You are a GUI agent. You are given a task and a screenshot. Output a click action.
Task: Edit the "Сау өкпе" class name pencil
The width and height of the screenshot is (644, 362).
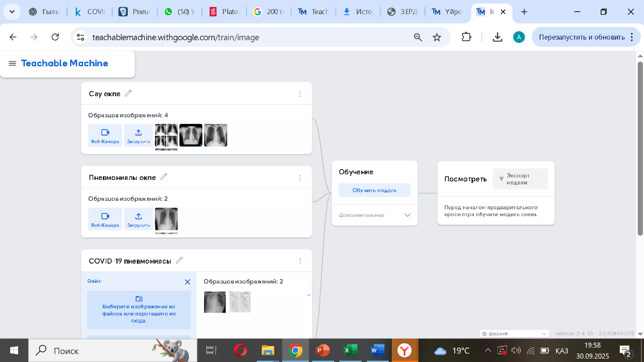click(x=128, y=93)
